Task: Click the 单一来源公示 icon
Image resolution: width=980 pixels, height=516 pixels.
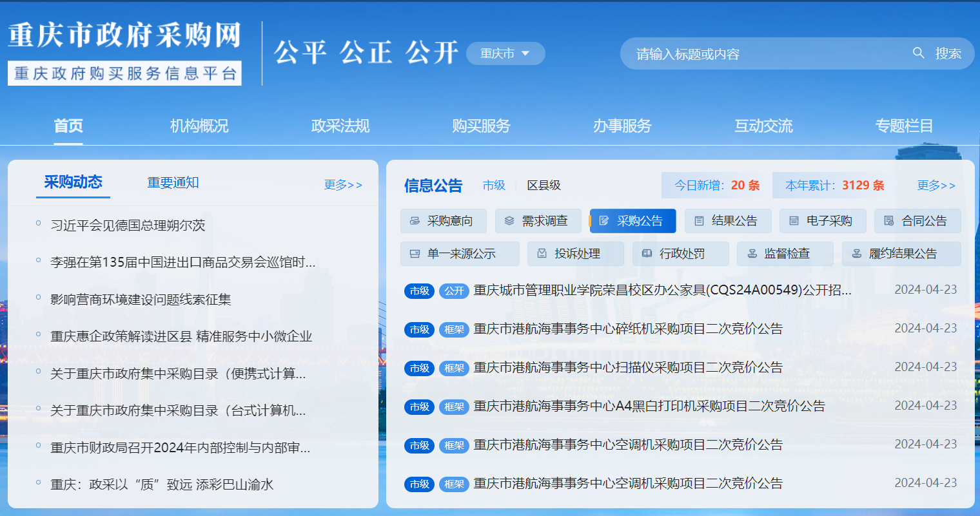Action: [415, 254]
